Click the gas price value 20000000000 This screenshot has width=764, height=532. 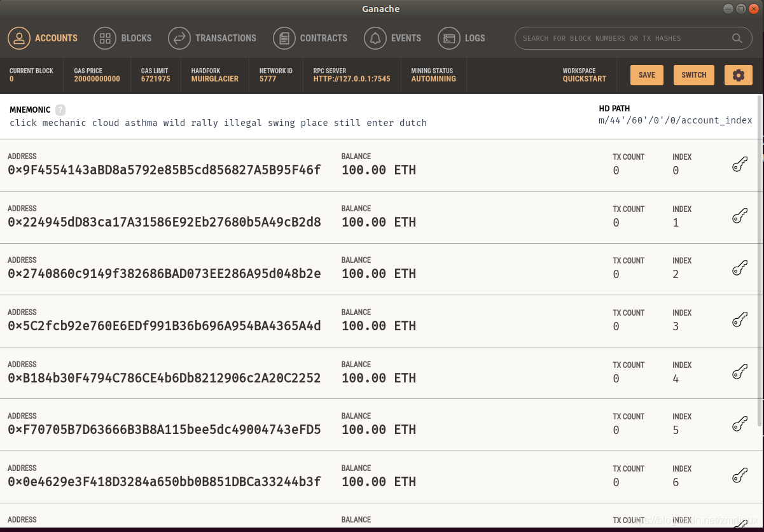[x=97, y=79]
